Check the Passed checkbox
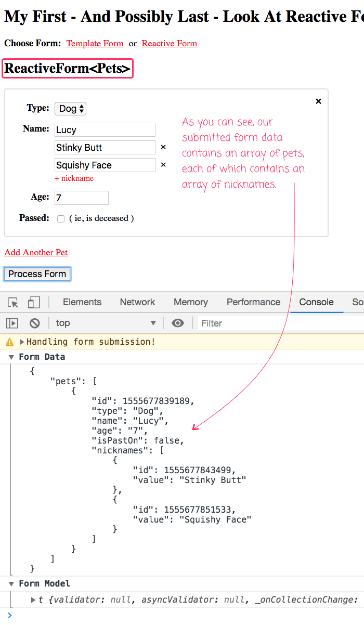The width and height of the screenshot is (364, 625). (60, 218)
